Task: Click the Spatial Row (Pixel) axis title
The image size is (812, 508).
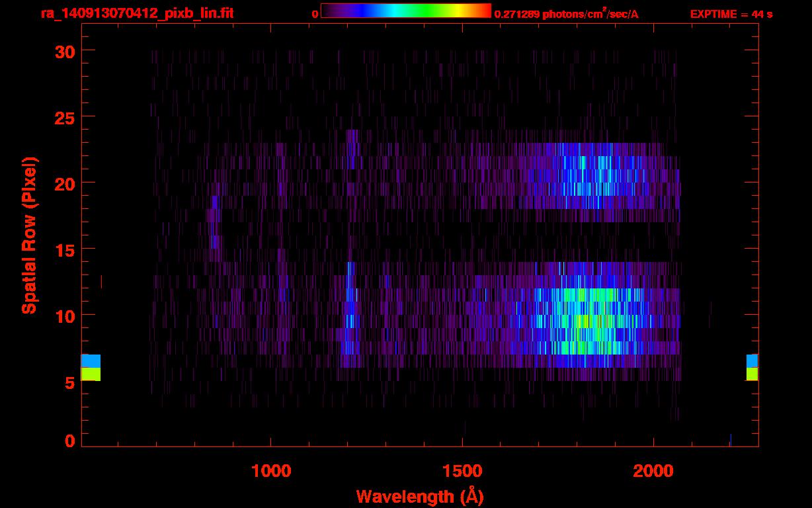Action: pos(29,235)
